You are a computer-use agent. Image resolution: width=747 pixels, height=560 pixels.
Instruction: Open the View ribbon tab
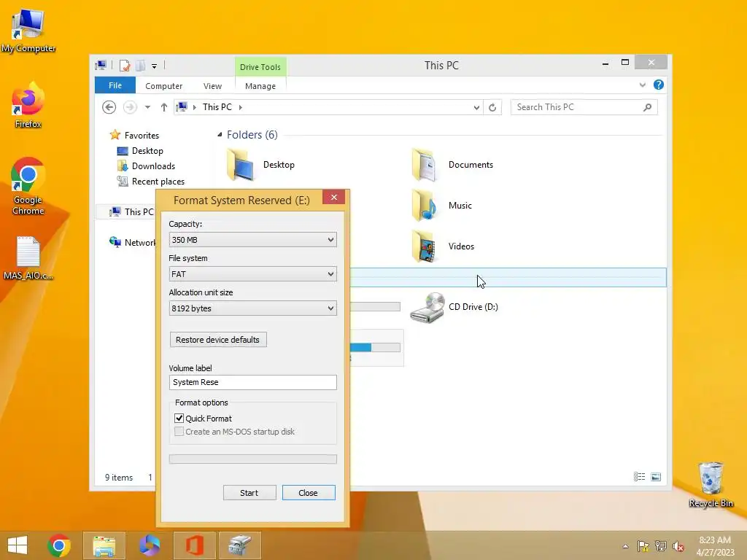(212, 86)
